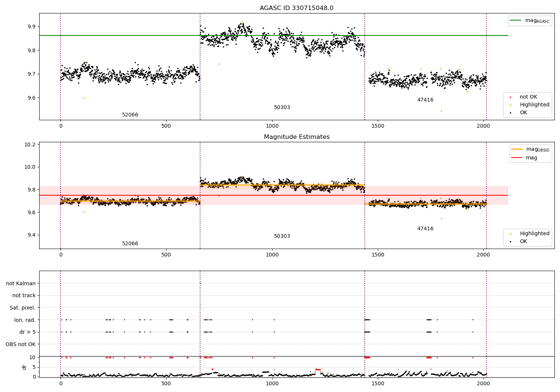The width and height of the screenshot is (560, 392).
Task: Click the 5 tick on the dr axis
Action: pos(34,367)
